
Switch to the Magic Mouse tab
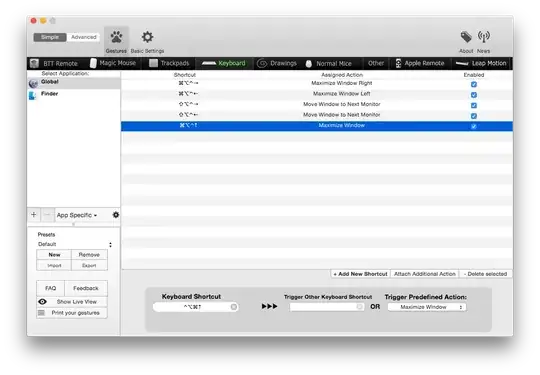[113, 63]
